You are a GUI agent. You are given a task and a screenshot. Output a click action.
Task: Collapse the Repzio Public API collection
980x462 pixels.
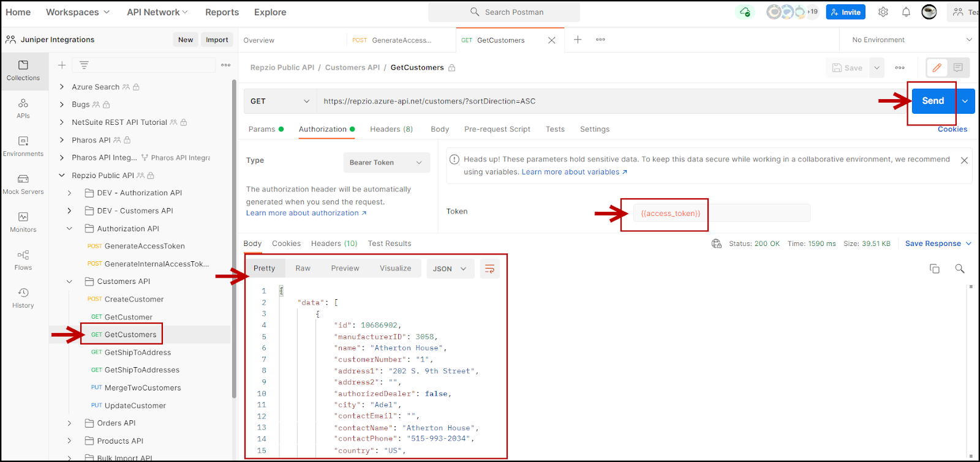click(61, 176)
